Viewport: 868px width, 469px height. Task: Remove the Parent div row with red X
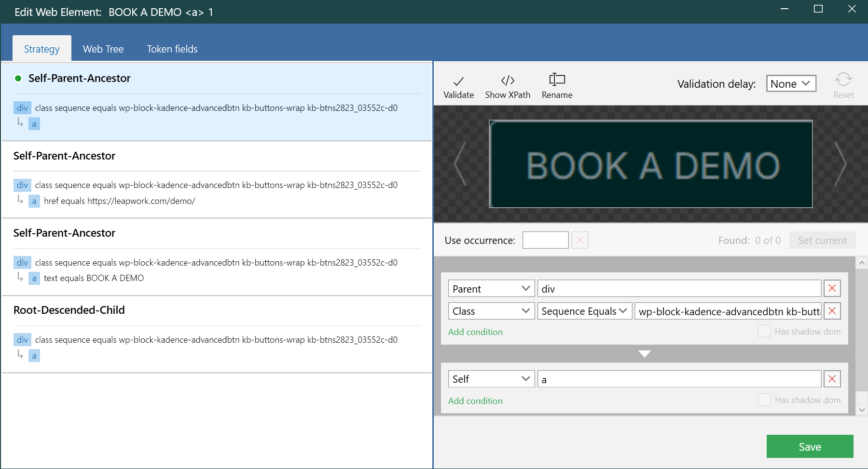pos(832,289)
